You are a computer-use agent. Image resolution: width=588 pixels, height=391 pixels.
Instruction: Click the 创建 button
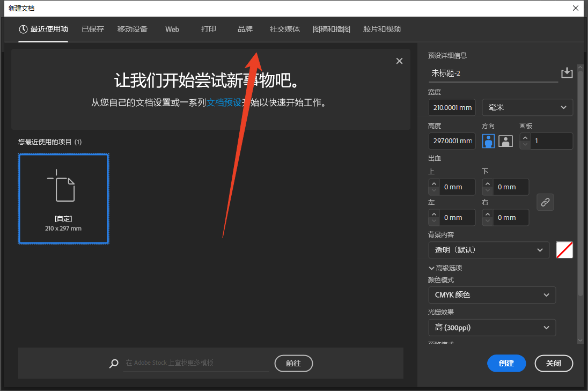click(506, 363)
